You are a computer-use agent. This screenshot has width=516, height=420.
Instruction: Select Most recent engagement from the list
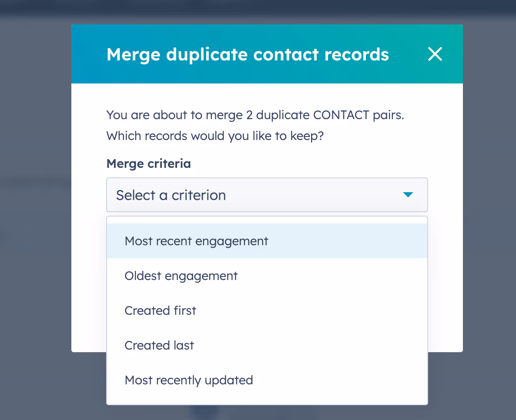point(196,241)
